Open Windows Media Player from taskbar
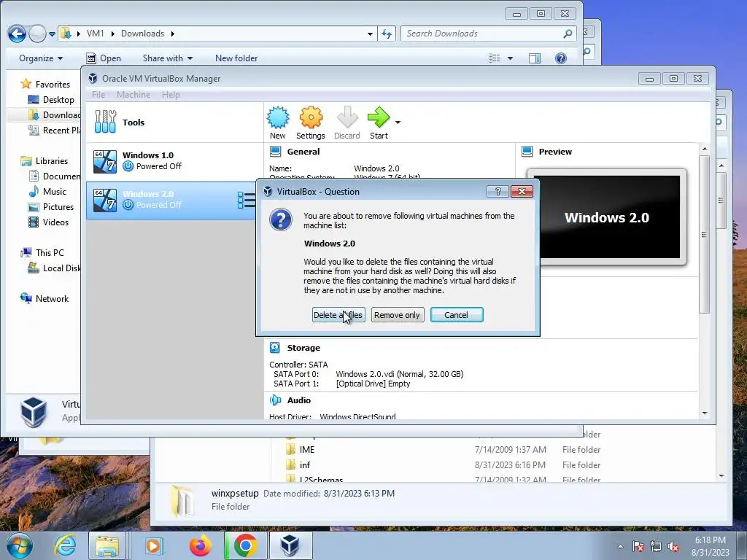 click(153, 545)
